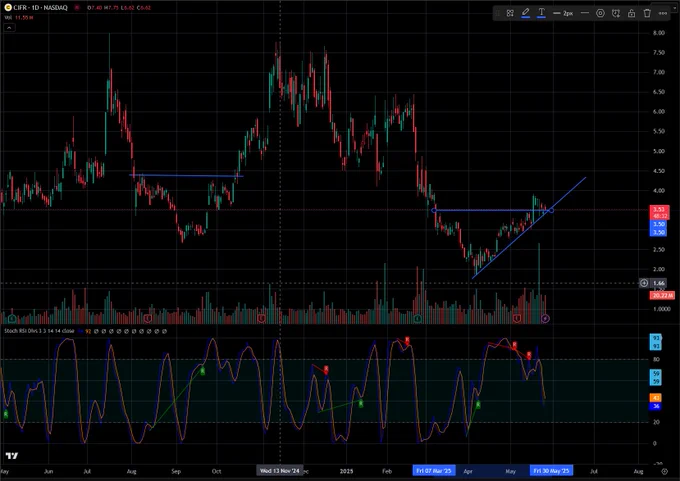Click the CIFR · 1D · NASDAQ title
This screenshot has height=481, width=680.
[x=40, y=7]
